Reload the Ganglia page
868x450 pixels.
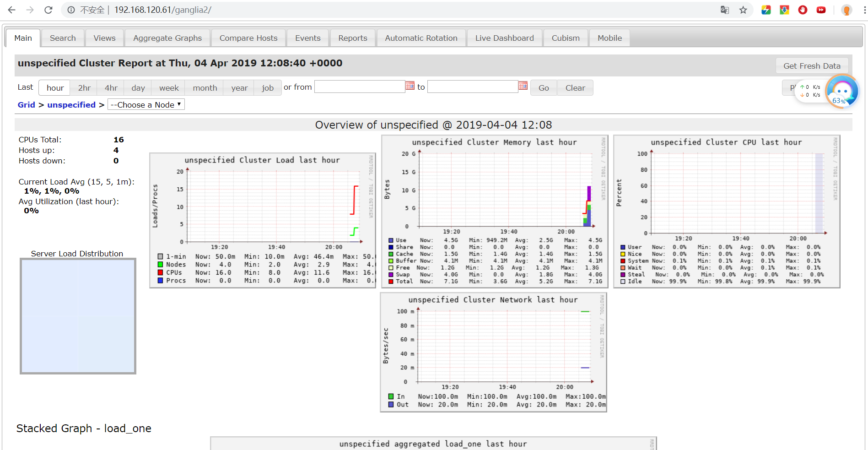click(49, 10)
